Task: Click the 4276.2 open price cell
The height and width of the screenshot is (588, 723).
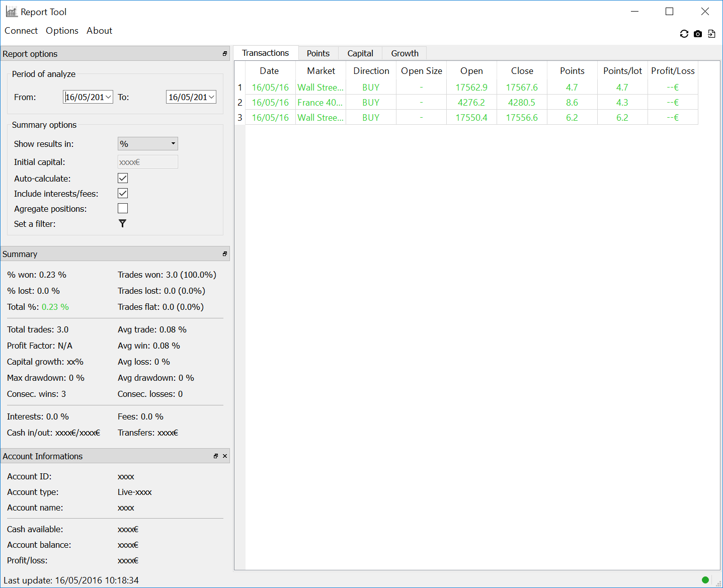Action: point(472,102)
